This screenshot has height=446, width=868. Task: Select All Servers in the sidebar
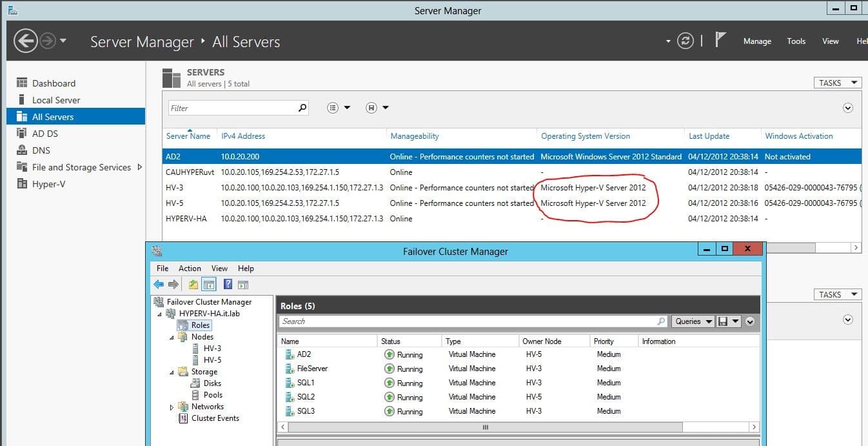point(75,117)
